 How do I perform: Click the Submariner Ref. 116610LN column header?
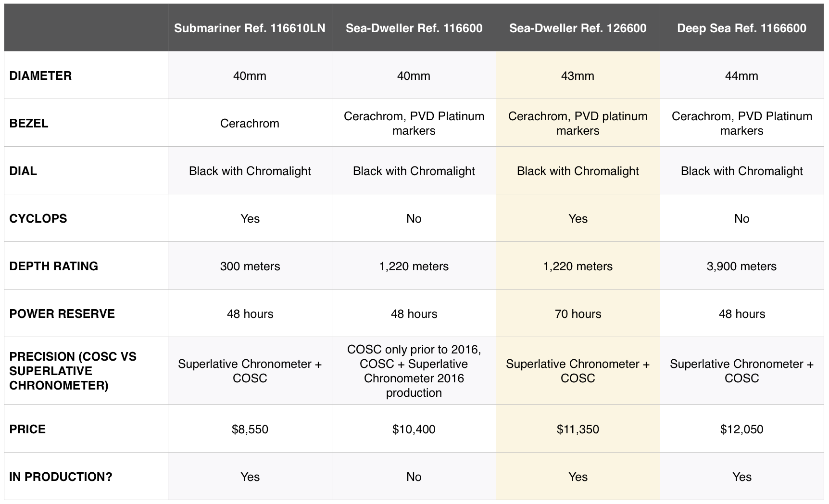point(250,28)
